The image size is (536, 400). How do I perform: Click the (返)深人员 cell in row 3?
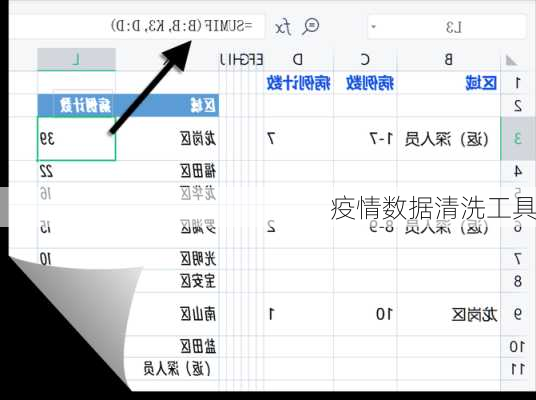tap(448, 138)
